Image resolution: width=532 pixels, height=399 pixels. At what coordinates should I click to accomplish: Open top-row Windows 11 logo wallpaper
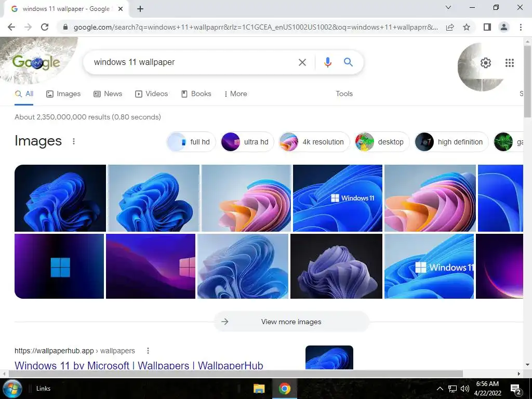coord(338,198)
